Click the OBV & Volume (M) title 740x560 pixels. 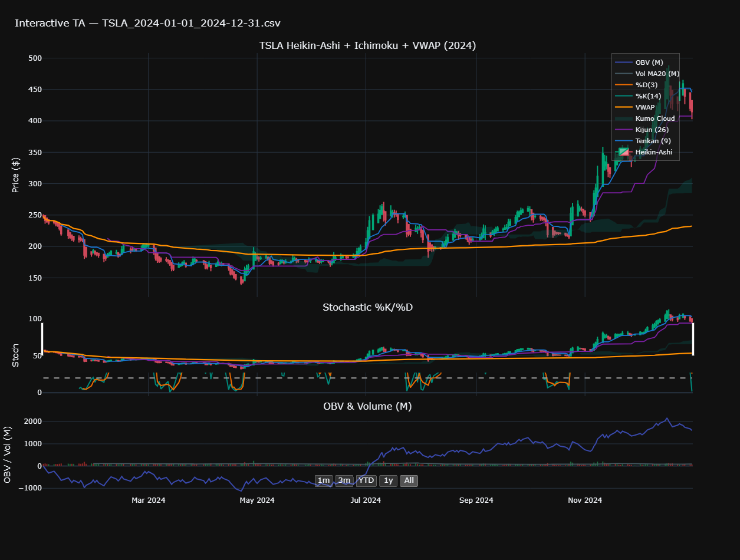[367, 406]
